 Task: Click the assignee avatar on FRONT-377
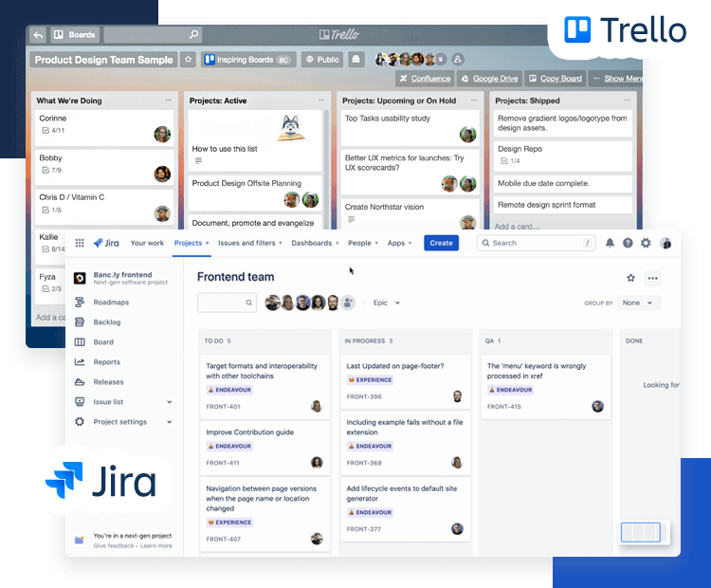[458, 528]
